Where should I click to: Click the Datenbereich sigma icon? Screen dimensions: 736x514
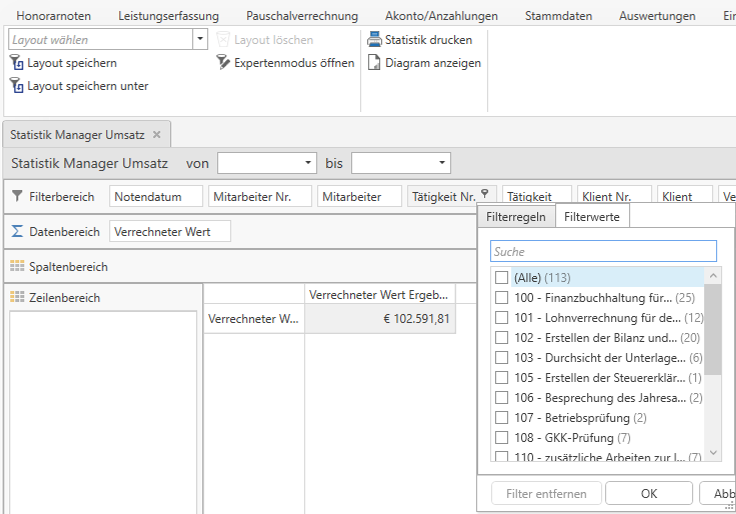point(17,231)
